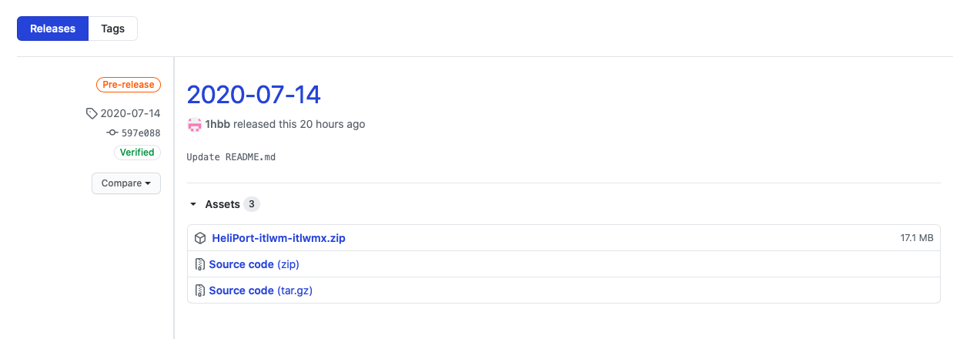This screenshot has height=339, width=980.
Task: Click the Pre-release label
Action: pos(128,85)
